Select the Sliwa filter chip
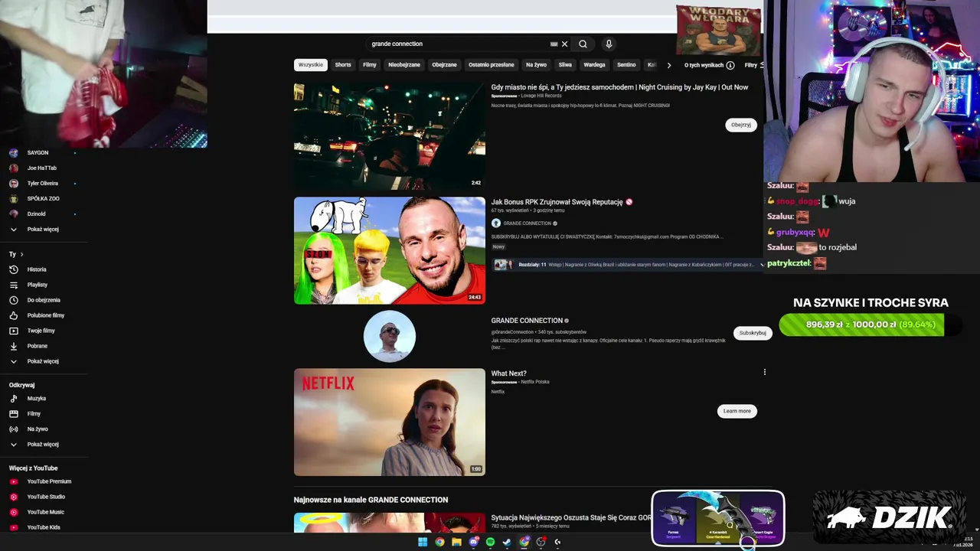Screen dimensions: 980x551 tap(565, 65)
